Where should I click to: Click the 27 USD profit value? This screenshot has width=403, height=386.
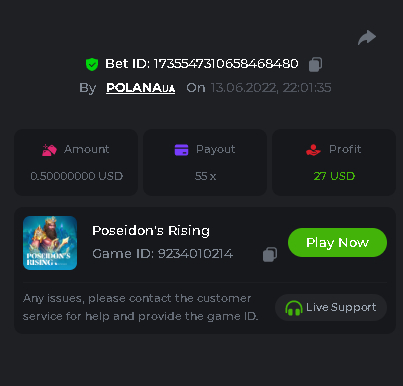pos(334,176)
